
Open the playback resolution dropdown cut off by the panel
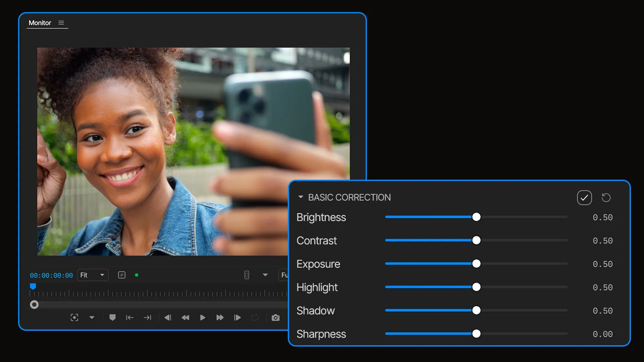point(284,275)
